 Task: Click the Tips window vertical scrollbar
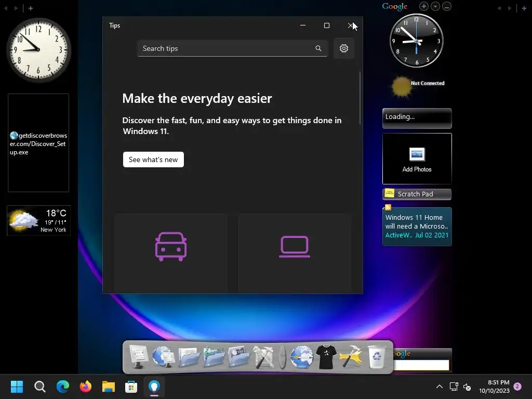360,98
